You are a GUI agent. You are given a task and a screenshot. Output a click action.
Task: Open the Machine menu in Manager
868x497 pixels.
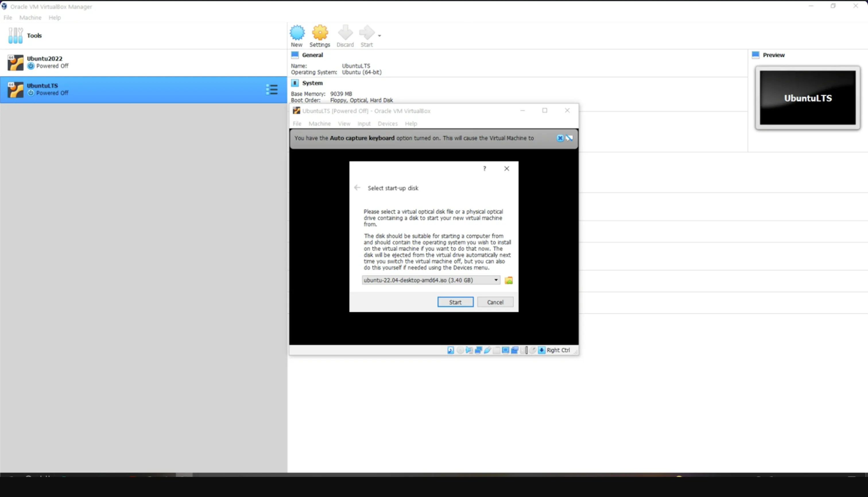pyautogui.click(x=30, y=18)
